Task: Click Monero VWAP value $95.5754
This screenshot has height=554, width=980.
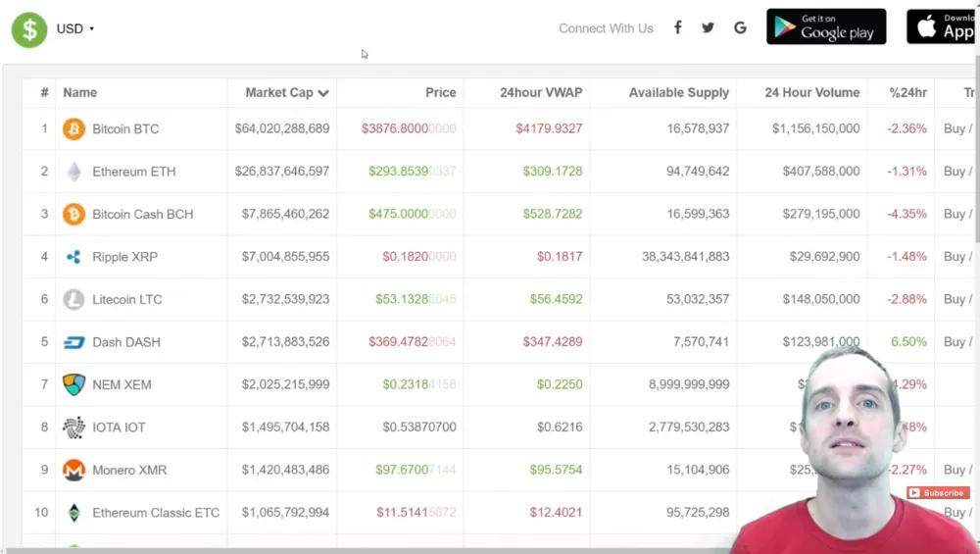Action: coord(557,469)
